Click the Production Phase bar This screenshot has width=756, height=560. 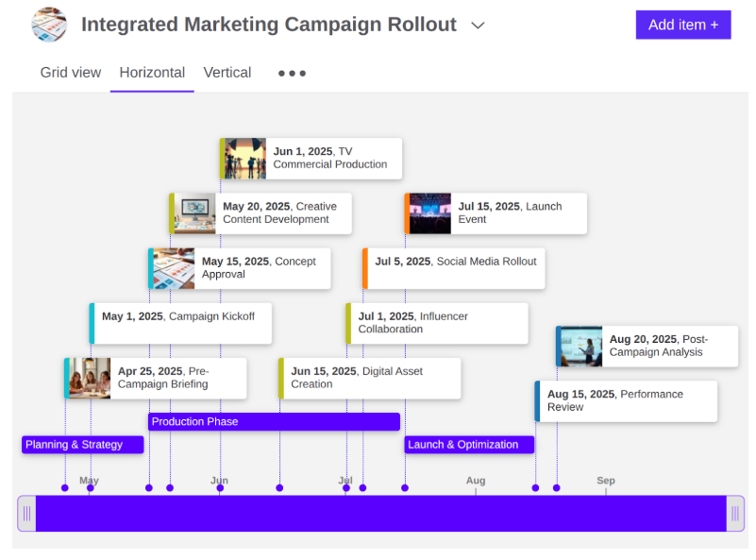point(274,421)
